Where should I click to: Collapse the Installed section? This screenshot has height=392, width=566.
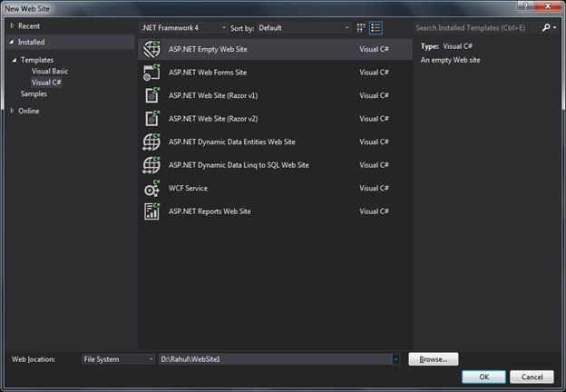tap(12, 42)
